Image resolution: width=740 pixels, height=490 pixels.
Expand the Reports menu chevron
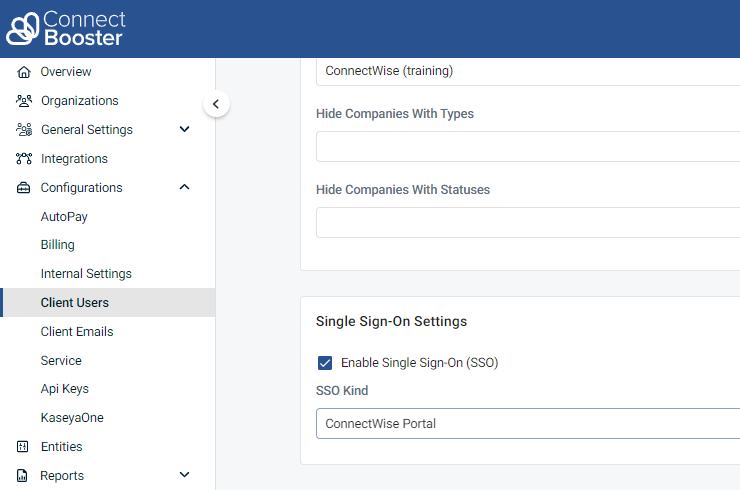tap(184, 476)
